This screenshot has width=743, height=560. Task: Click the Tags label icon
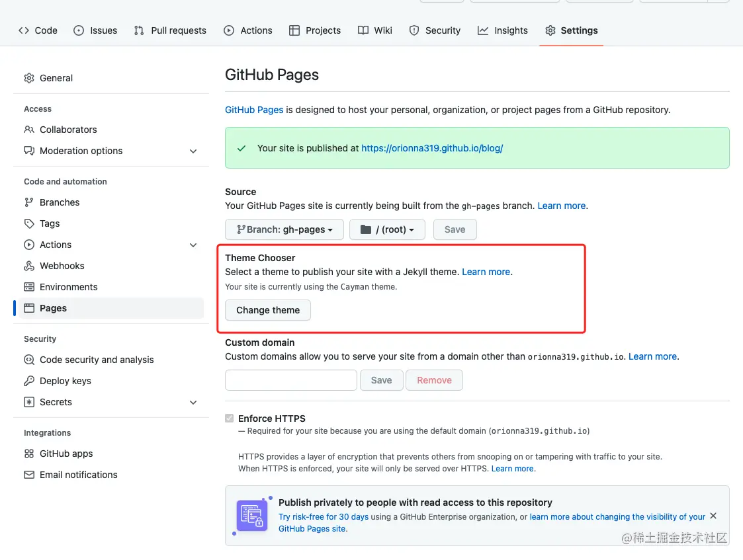[29, 223]
